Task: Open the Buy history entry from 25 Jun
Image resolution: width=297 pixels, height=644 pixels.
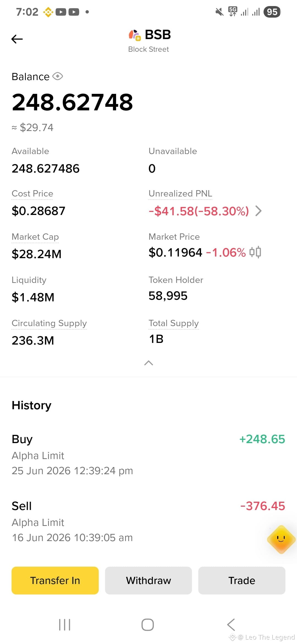Action: [x=148, y=455]
